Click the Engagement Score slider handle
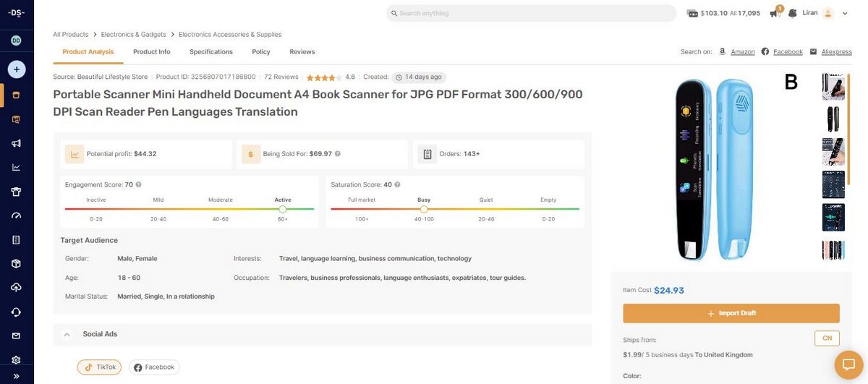Screen dimensions: 868x384 pyautogui.click(x=283, y=209)
